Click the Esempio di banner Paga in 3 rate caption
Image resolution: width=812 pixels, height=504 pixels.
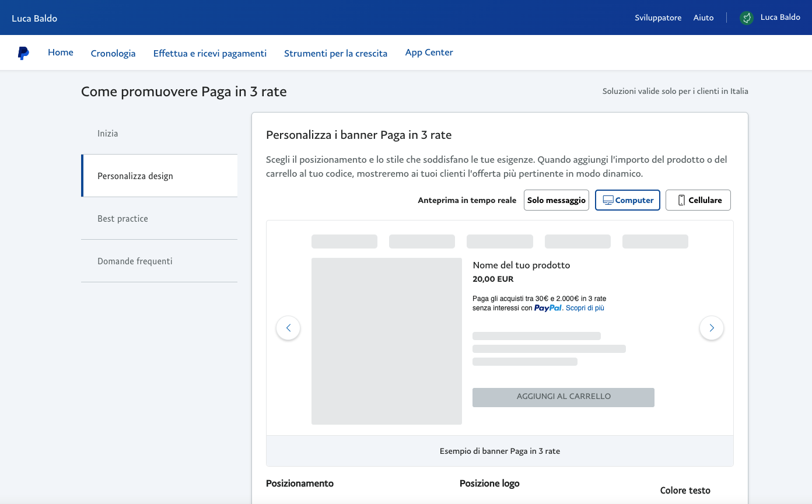pos(500,452)
